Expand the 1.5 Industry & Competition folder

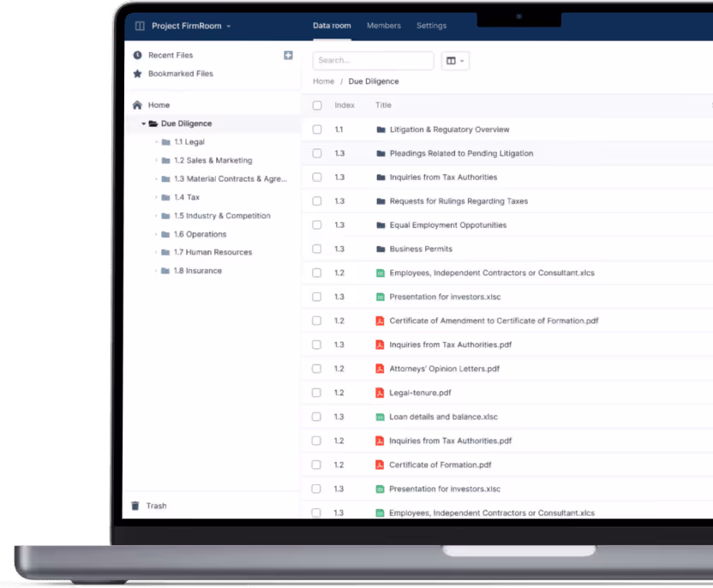click(157, 215)
